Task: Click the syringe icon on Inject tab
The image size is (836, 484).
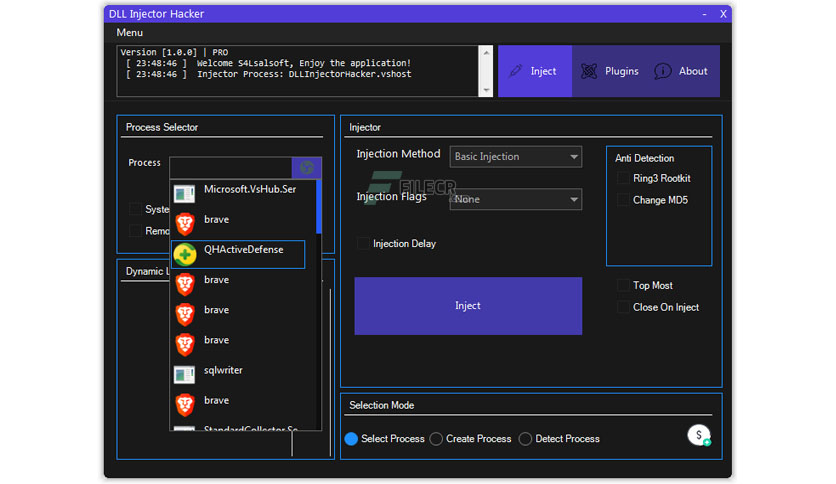Action: pos(516,71)
